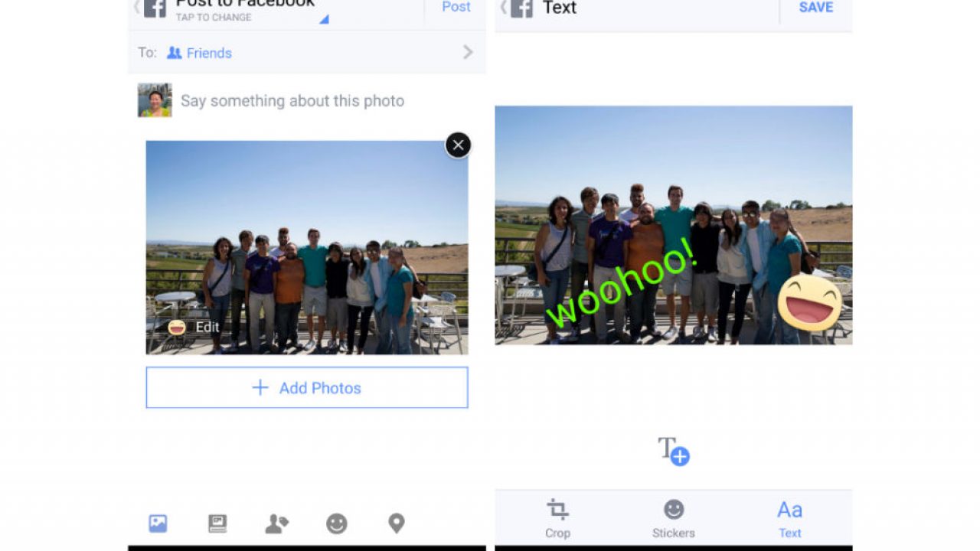Expand the Friends audience chevron

(468, 52)
